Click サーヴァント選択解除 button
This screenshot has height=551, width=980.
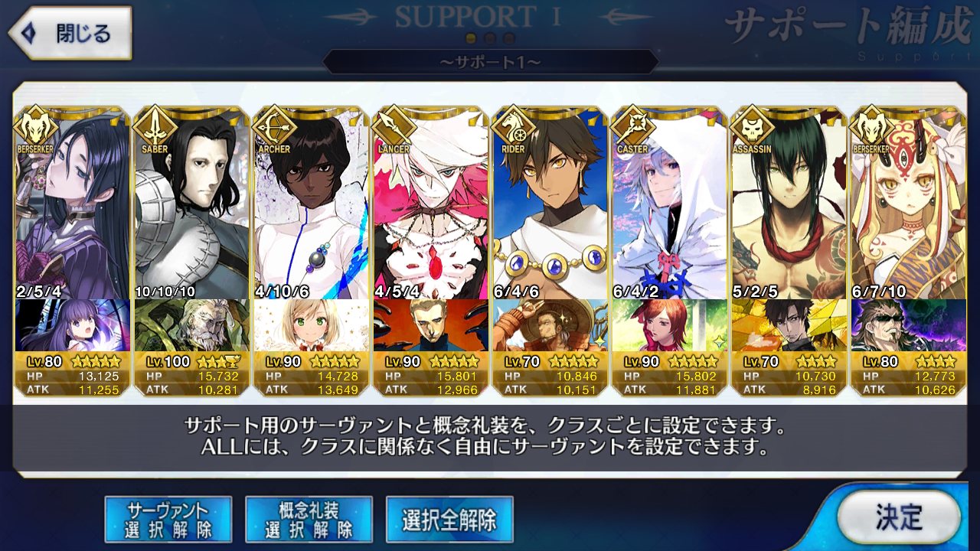click(x=168, y=520)
